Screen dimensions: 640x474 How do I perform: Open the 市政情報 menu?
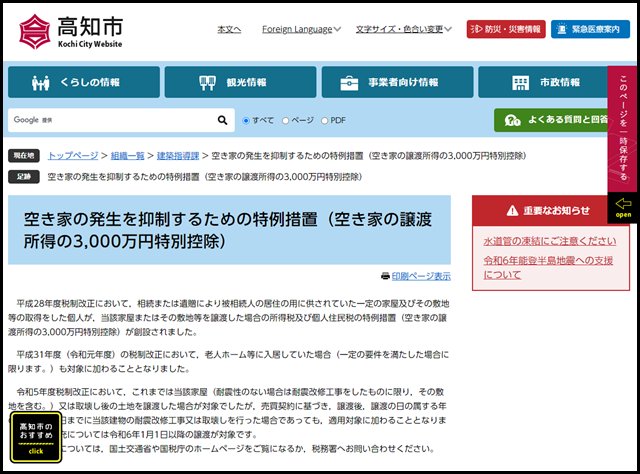coord(544,82)
